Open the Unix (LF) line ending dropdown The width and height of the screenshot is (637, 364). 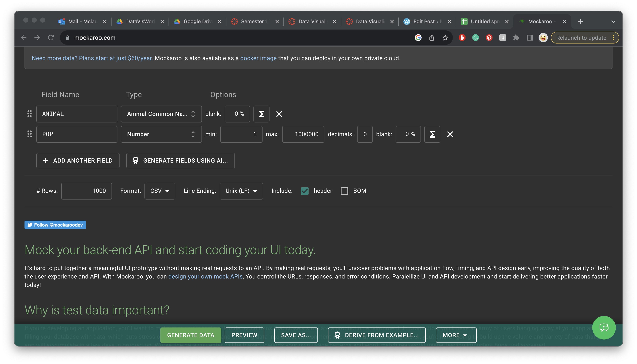tap(241, 191)
